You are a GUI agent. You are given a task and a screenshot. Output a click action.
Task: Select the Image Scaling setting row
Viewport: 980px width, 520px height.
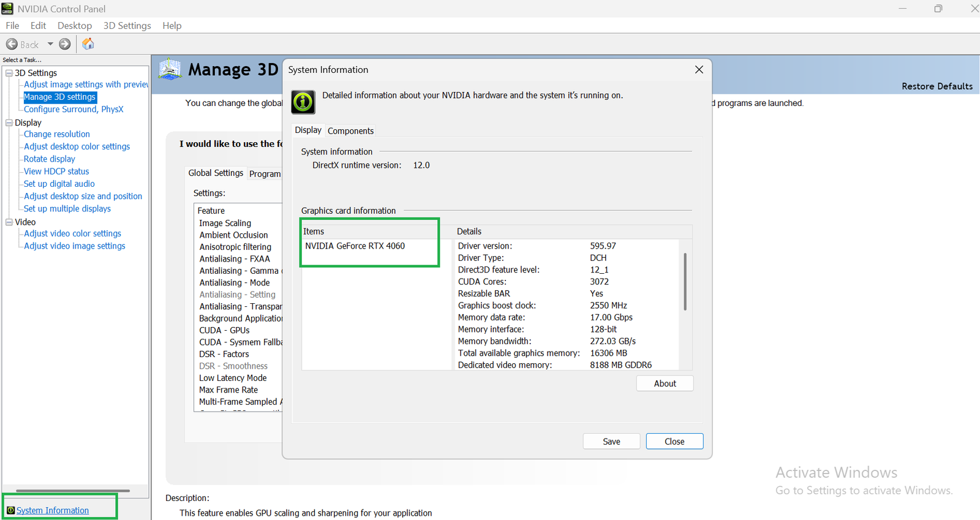[225, 224]
